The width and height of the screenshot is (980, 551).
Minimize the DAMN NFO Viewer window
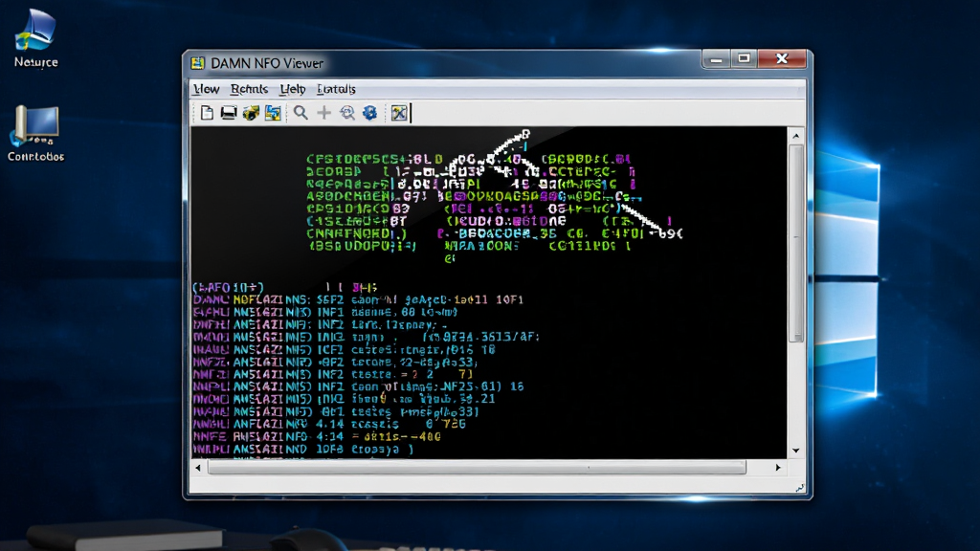pyautogui.click(x=716, y=59)
